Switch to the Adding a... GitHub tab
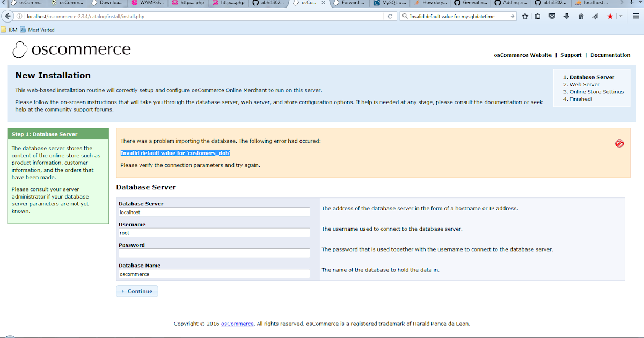The image size is (644, 338). pos(511,3)
